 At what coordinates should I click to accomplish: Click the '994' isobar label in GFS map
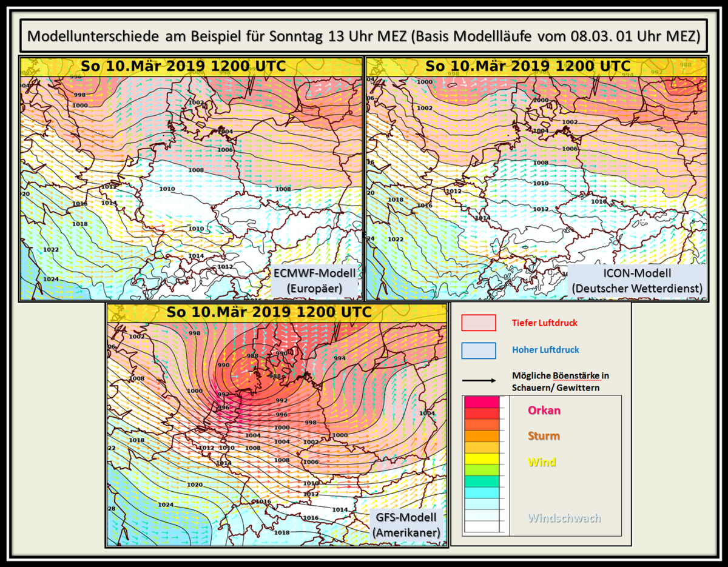tap(340, 358)
